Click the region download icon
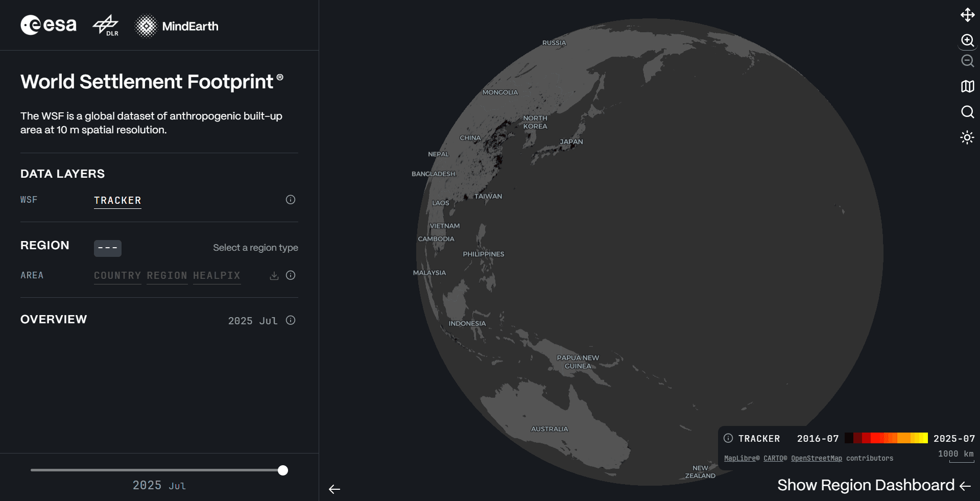Viewport: 980px width, 501px height. [274, 276]
